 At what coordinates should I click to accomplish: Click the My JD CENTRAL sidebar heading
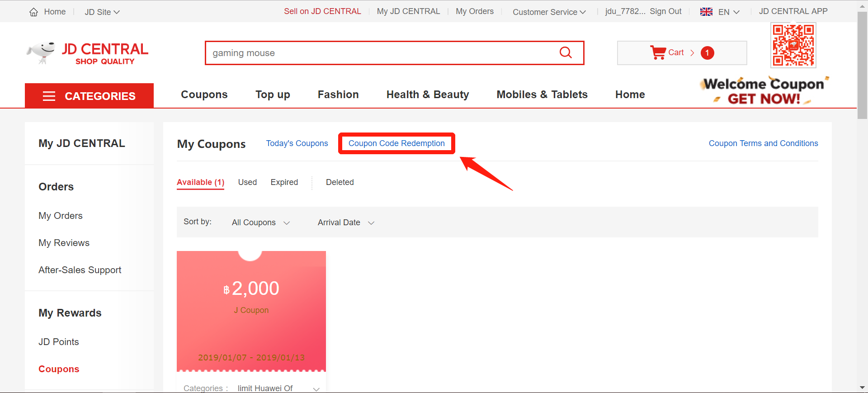click(82, 143)
